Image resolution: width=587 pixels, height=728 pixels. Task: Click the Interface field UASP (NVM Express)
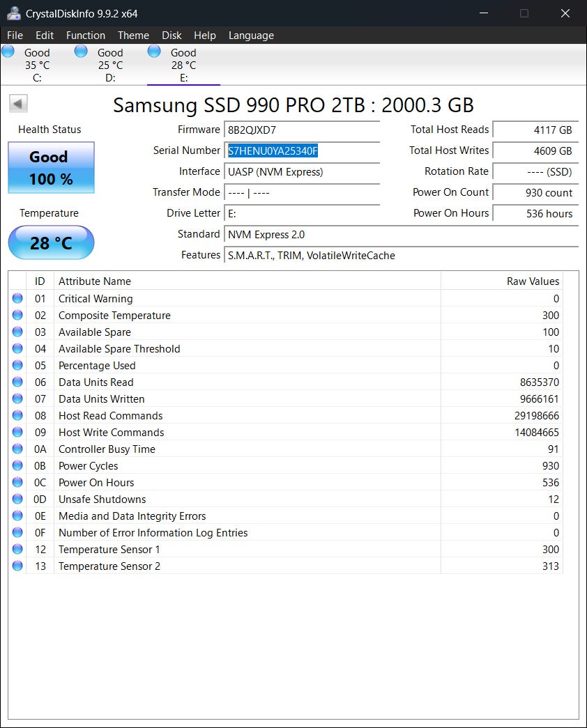(x=302, y=172)
